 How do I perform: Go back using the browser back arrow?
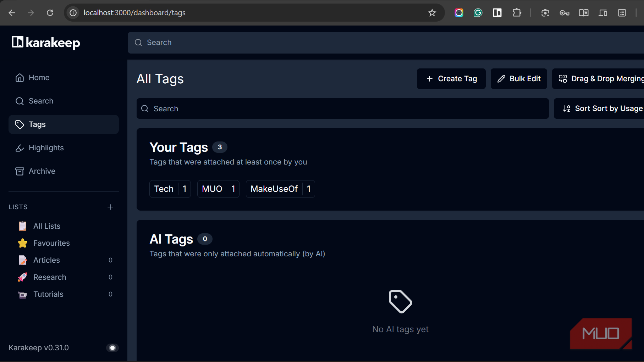pyautogui.click(x=12, y=13)
